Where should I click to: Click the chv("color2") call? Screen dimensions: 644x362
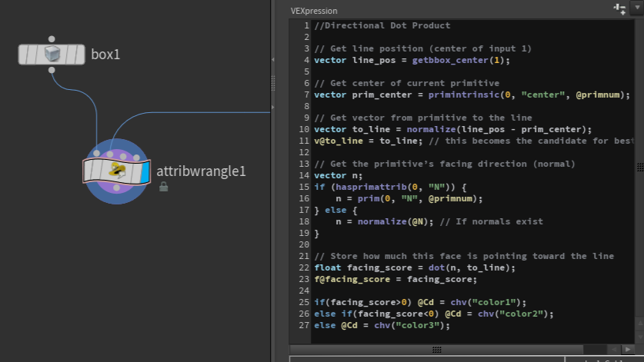click(x=513, y=314)
